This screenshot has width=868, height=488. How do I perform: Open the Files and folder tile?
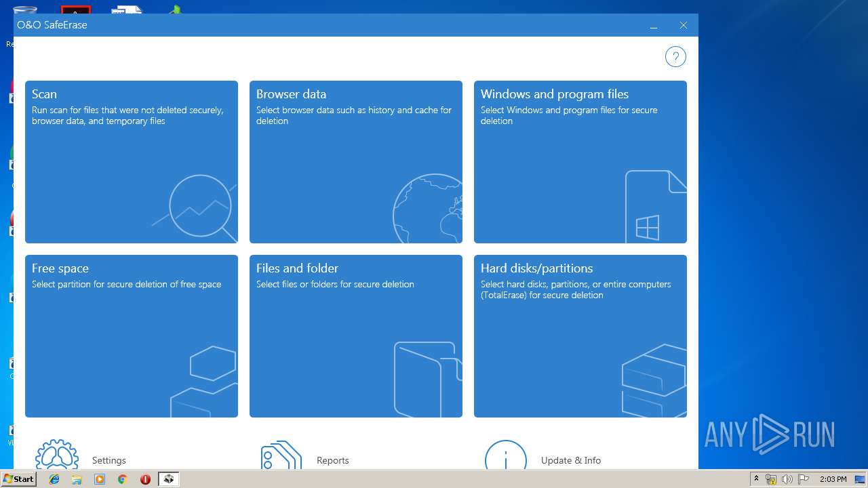click(356, 336)
